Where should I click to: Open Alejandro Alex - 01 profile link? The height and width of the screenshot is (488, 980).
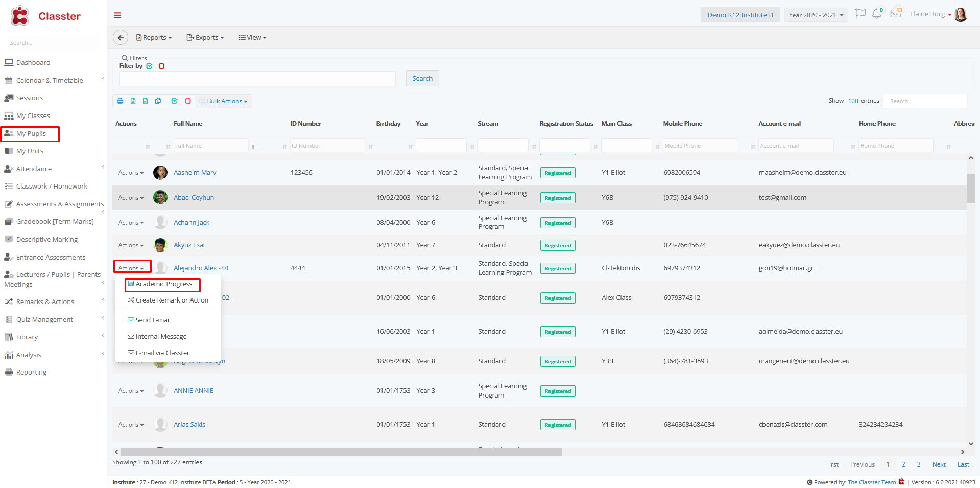click(201, 268)
